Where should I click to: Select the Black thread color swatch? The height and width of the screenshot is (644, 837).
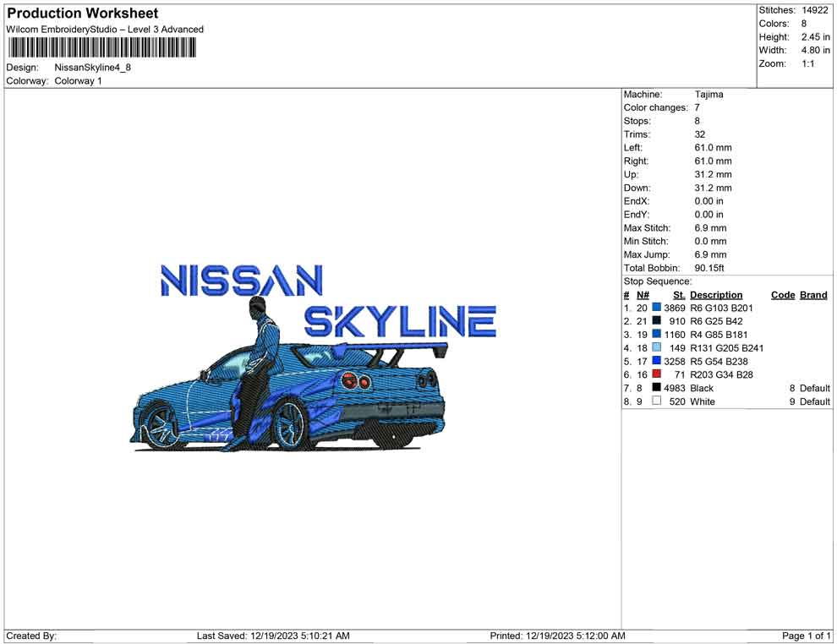659,388
